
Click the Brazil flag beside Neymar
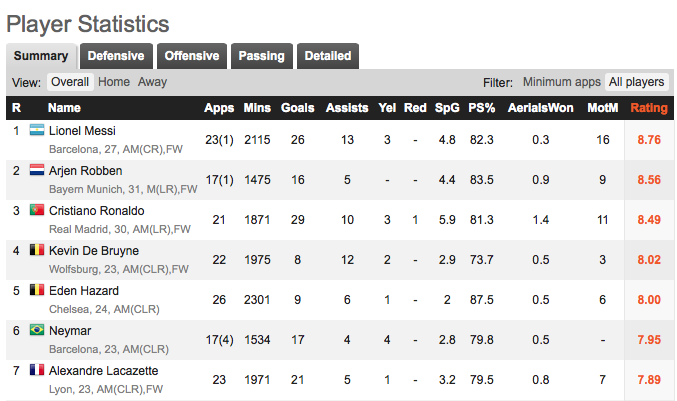point(38,330)
